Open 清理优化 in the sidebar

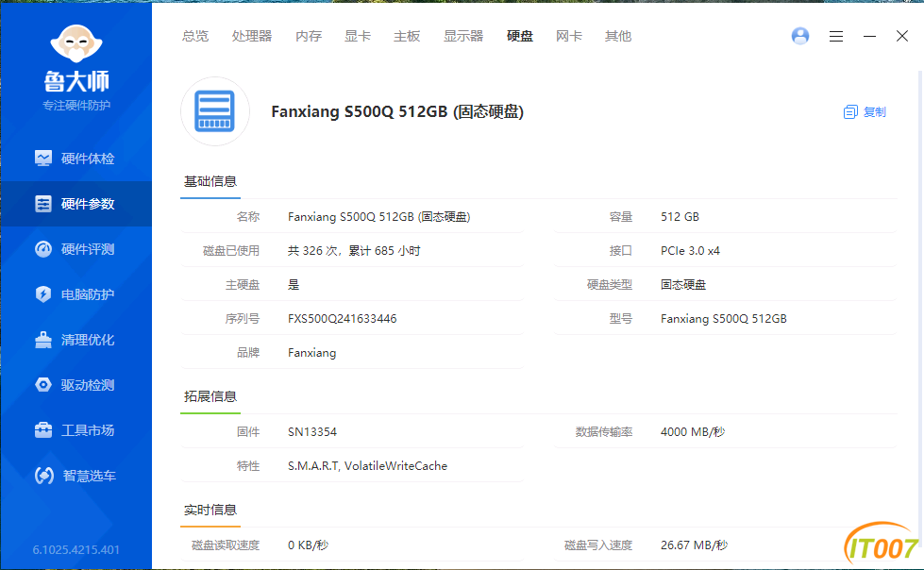[x=76, y=340]
